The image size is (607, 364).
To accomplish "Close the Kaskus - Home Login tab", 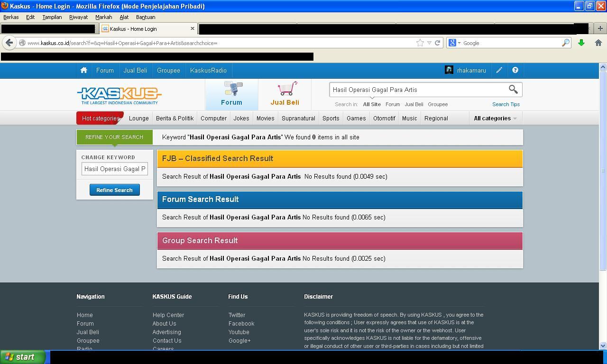I will (x=192, y=28).
